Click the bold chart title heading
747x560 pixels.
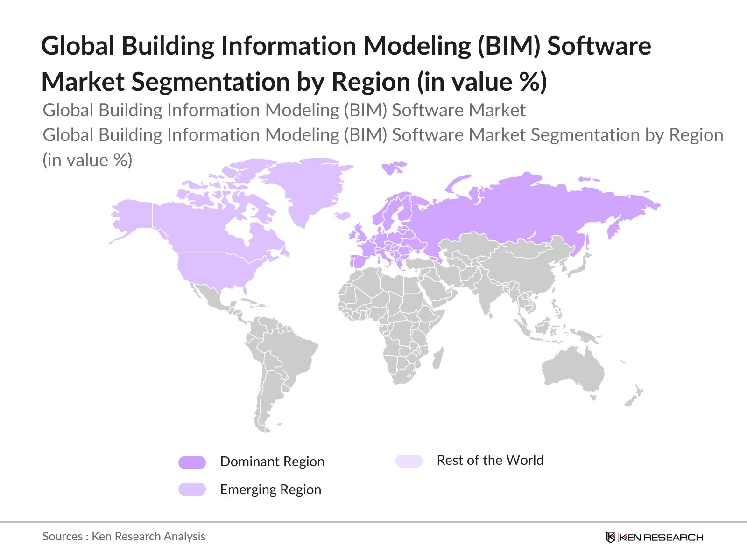(345, 64)
